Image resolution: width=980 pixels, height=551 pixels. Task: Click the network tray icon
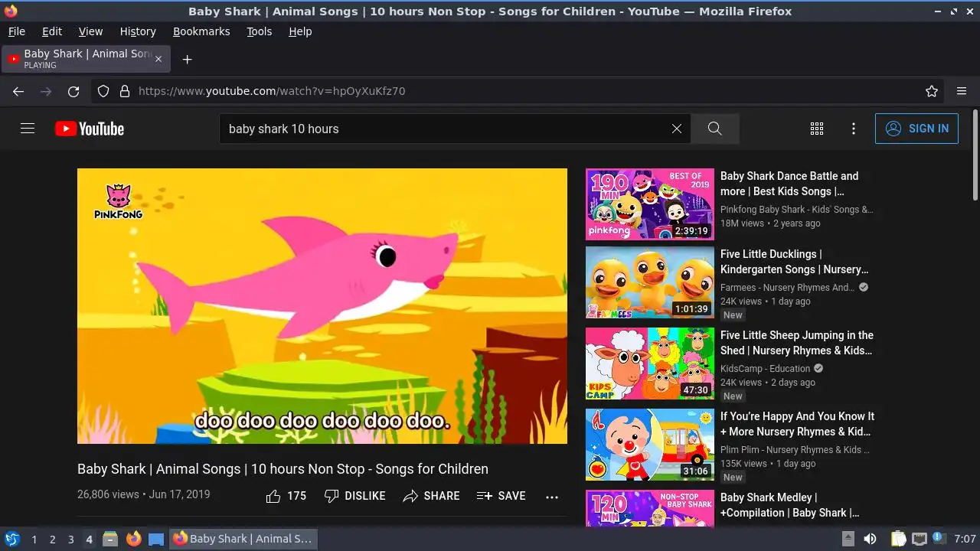point(920,539)
